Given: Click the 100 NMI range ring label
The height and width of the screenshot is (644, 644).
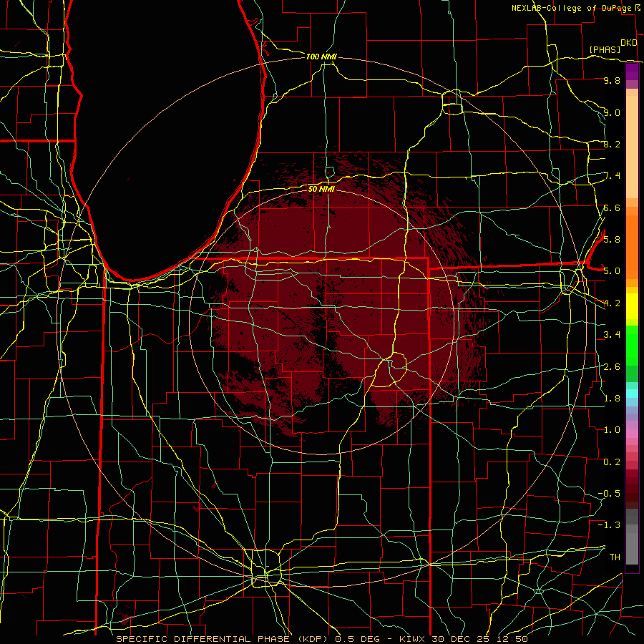Looking at the screenshot, I should click(321, 57).
